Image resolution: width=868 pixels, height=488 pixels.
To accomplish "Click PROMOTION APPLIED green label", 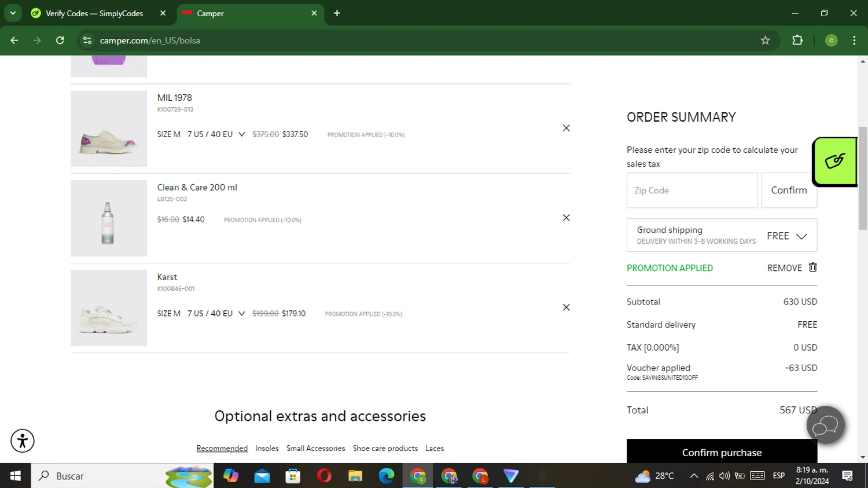I will click(x=670, y=268).
